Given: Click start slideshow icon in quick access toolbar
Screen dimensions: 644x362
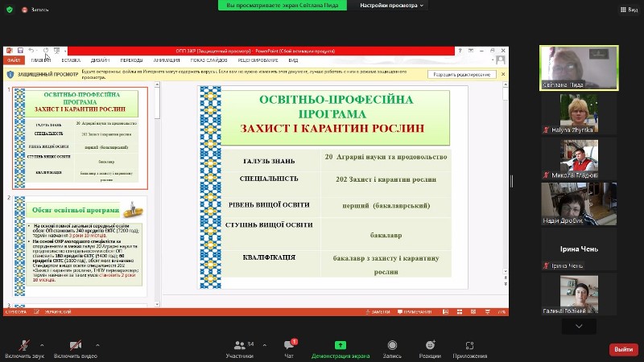Looking at the screenshot, I should (56, 51).
